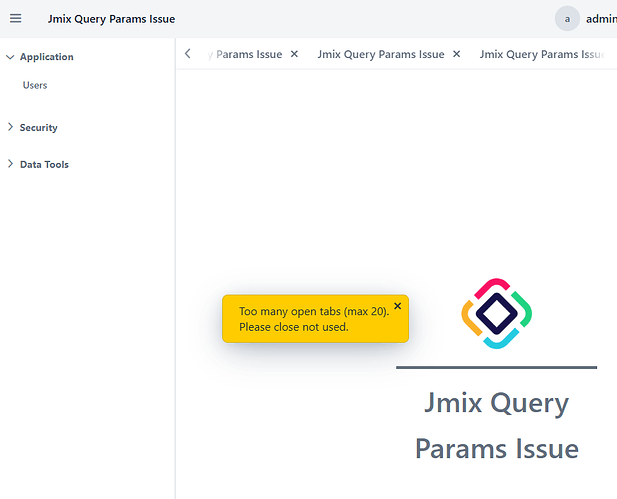Click the Data Tools label in sidebar
The width and height of the screenshot is (617, 499).
tap(44, 164)
